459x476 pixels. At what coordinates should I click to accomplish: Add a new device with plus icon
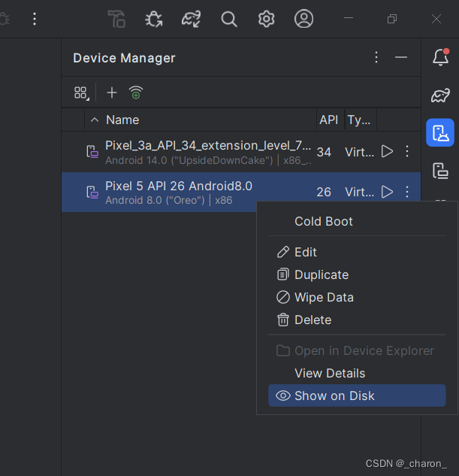[112, 92]
